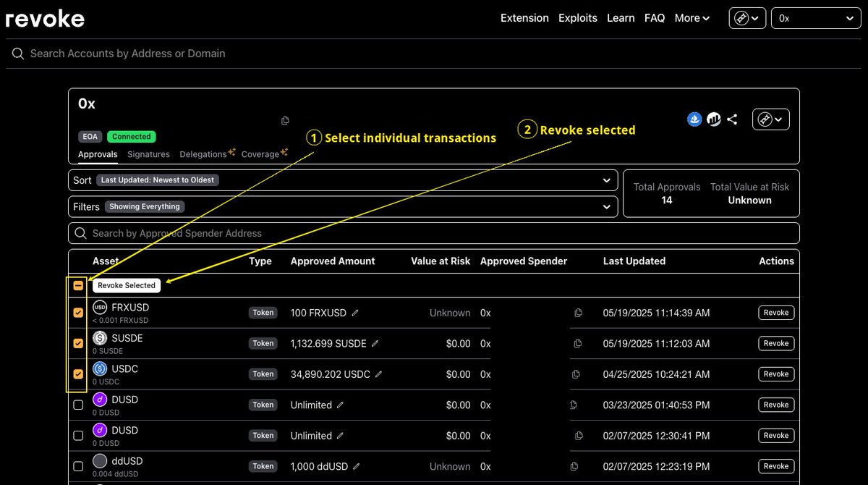Viewport: 868px width, 485px height.
Task: Edit the 100 FRXUSD approved amount
Action: tap(355, 313)
